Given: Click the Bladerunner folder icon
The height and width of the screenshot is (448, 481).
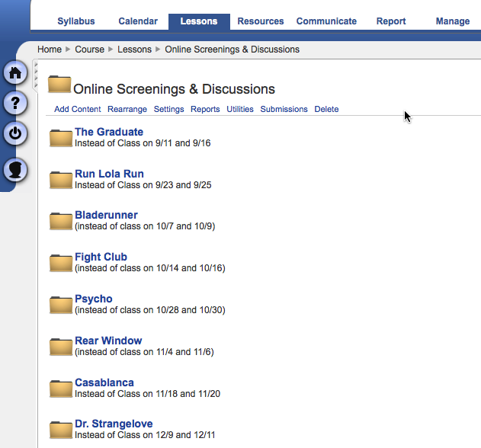Looking at the screenshot, I should (61, 221).
